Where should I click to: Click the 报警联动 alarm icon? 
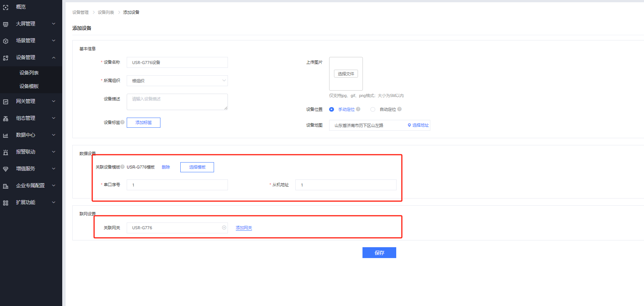[x=6, y=152]
